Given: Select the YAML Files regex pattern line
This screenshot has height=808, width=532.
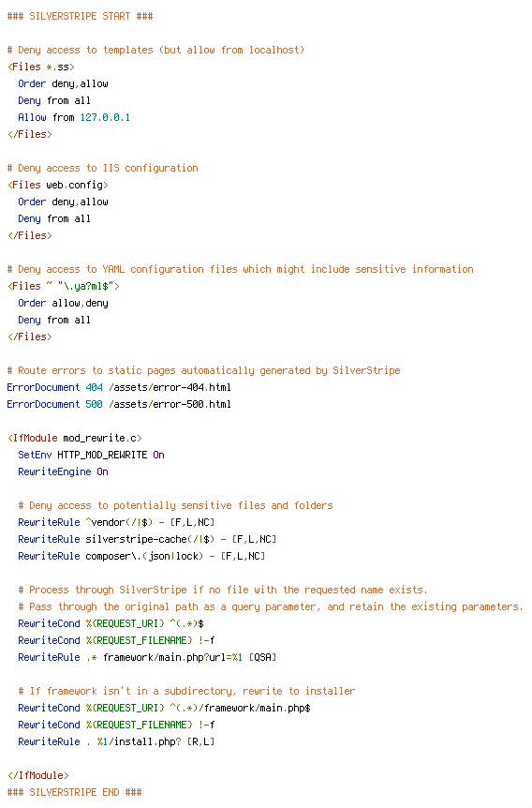Looking at the screenshot, I should pos(64,286).
